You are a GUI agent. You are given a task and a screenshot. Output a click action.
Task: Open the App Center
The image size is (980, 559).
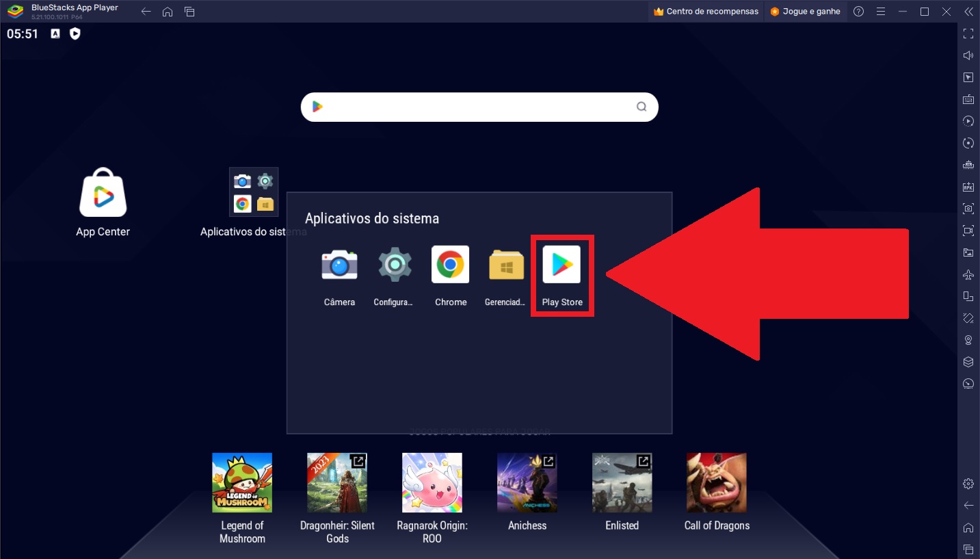pos(103,192)
